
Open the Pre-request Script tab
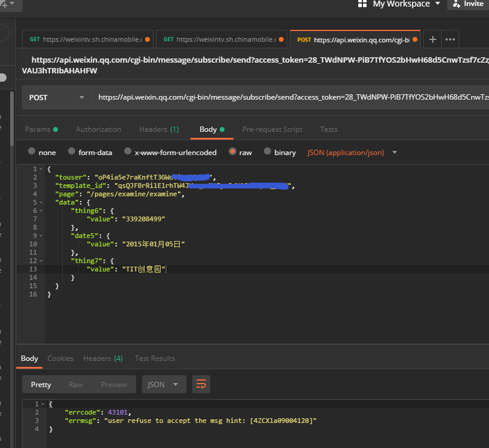pyautogui.click(x=272, y=129)
